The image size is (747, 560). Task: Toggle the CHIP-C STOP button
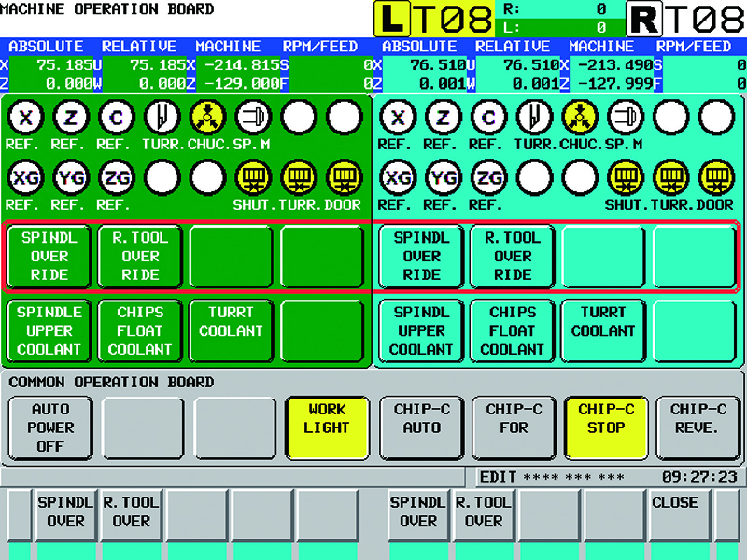606,427
